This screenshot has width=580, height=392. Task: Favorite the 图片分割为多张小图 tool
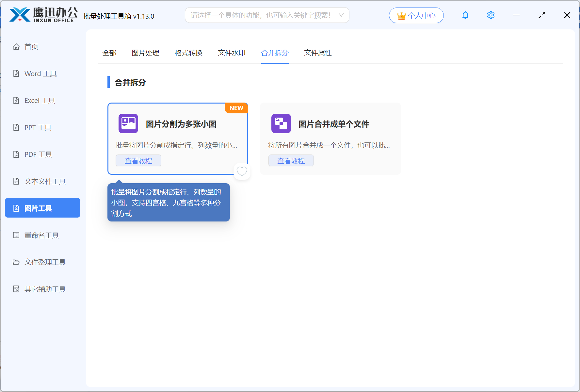242,171
